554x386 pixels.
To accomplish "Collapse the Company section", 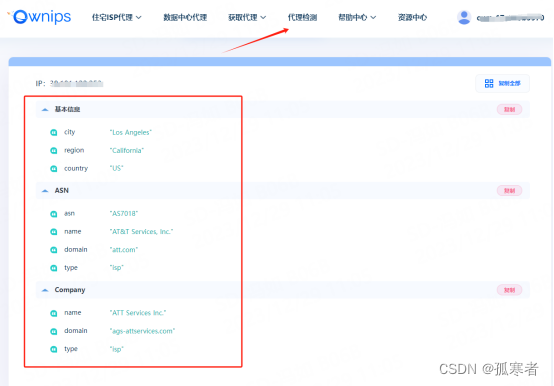I will point(45,290).
